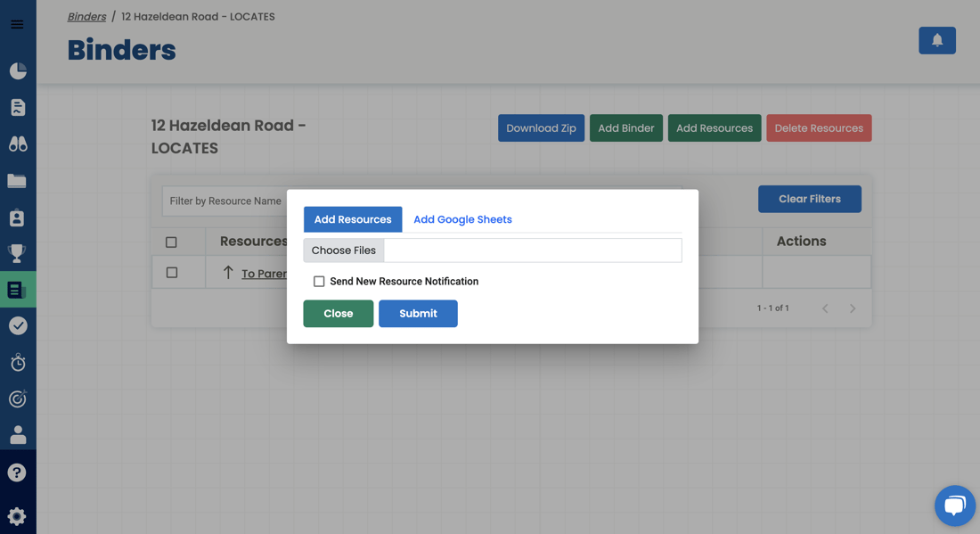Enable Send New Resource Notification checkbox

tap(319, 282)
